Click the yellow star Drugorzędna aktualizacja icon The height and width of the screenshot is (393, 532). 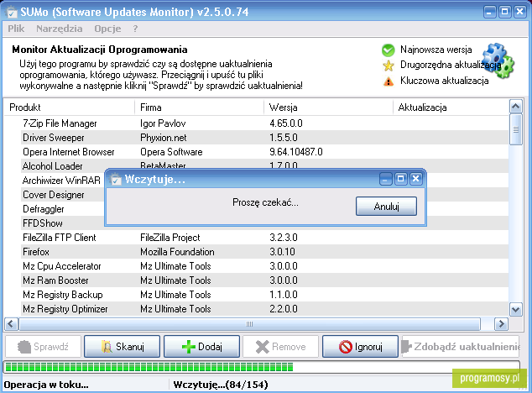(x=389, y=65)
